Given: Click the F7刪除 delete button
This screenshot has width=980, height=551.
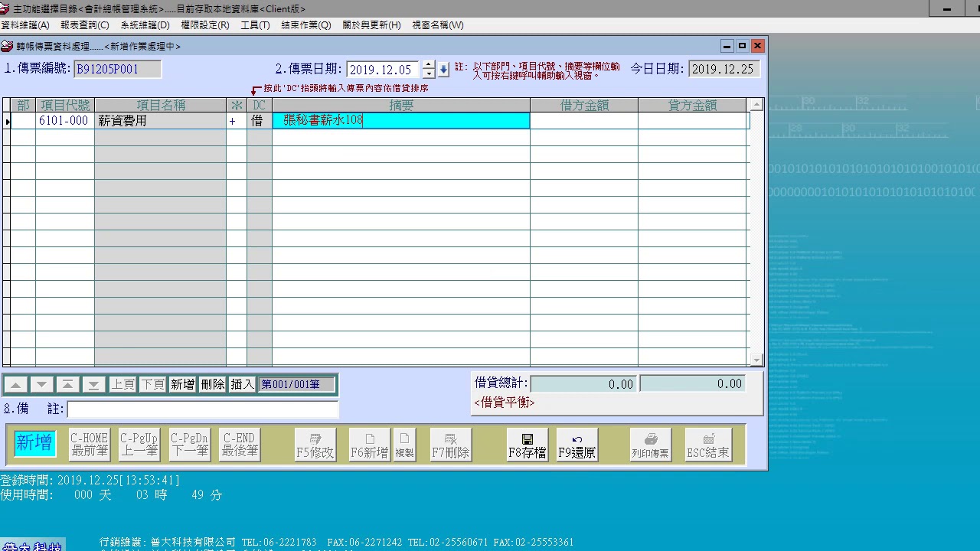Looking at the screenshot, I should pyautogui.click(x=450, y=445).
